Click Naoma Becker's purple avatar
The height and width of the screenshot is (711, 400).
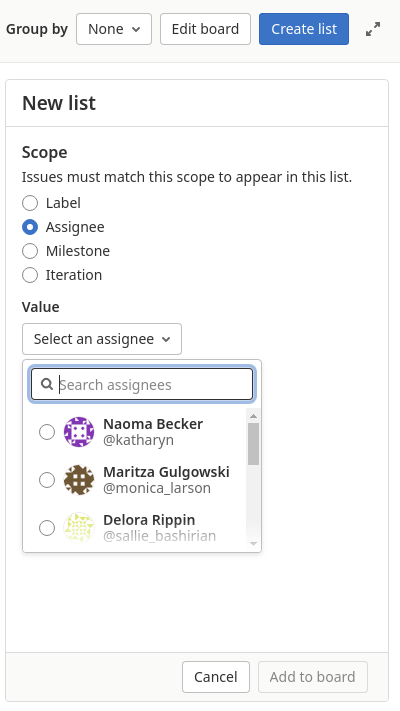click(x=79, y=432)
